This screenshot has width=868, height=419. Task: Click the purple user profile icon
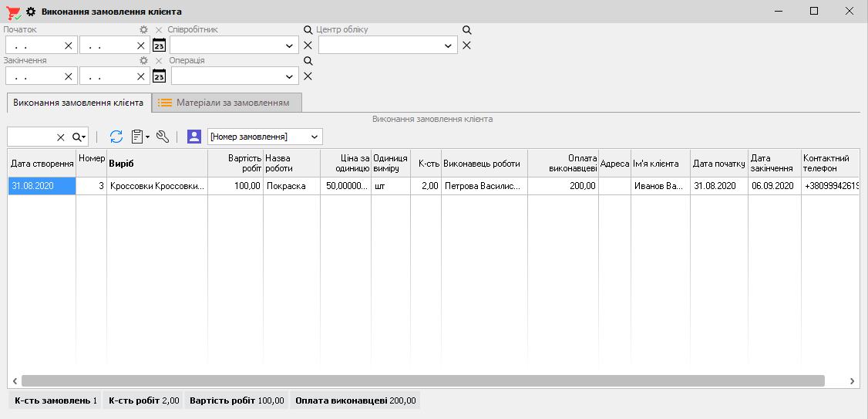[x=194, y=137]
